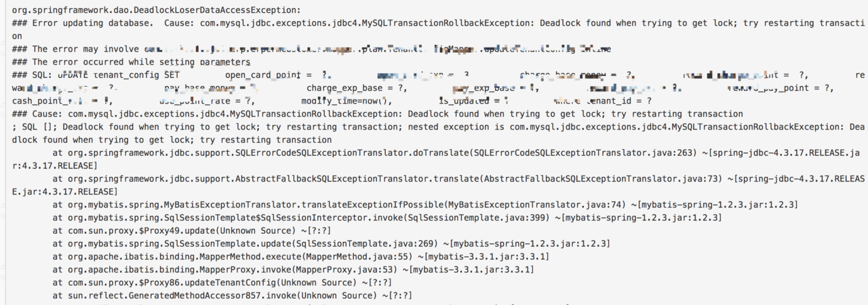Click the GeneratedMethodAccessor857.invoke stack line
Screen dimensions: 868x305
pyautogui.click(x=232, y=295)
